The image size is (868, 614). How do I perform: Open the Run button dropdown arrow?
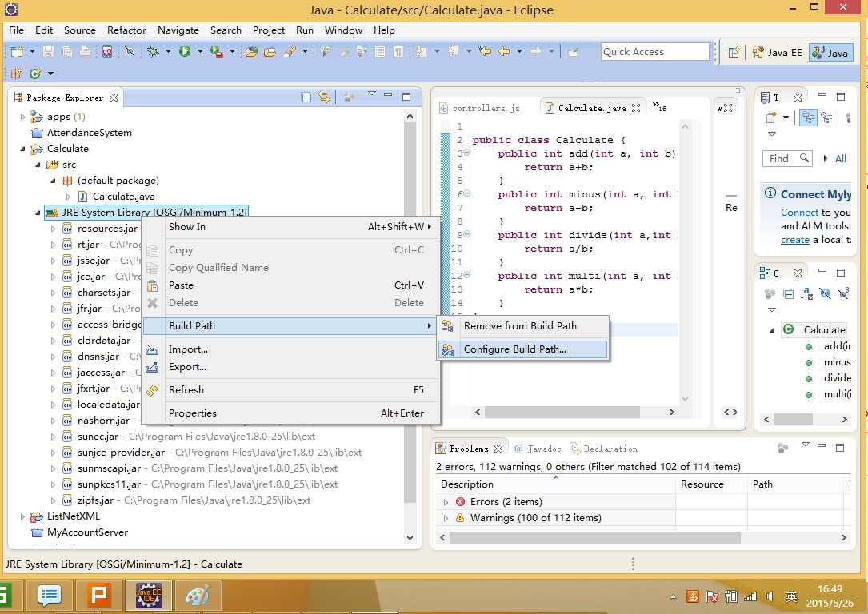tap(200, 51)
